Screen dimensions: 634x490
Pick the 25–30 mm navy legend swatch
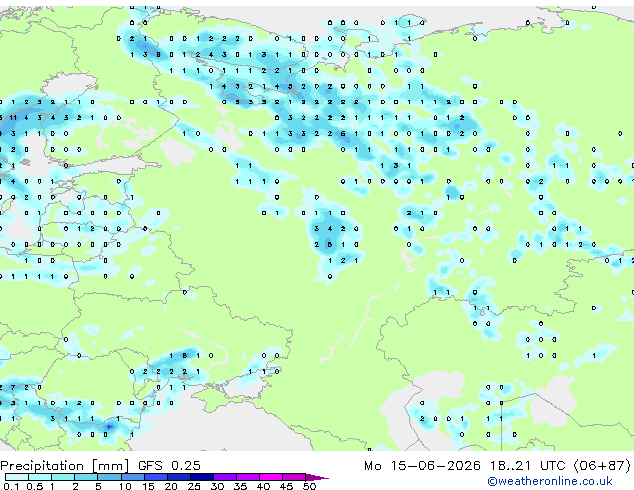[201, 477]
